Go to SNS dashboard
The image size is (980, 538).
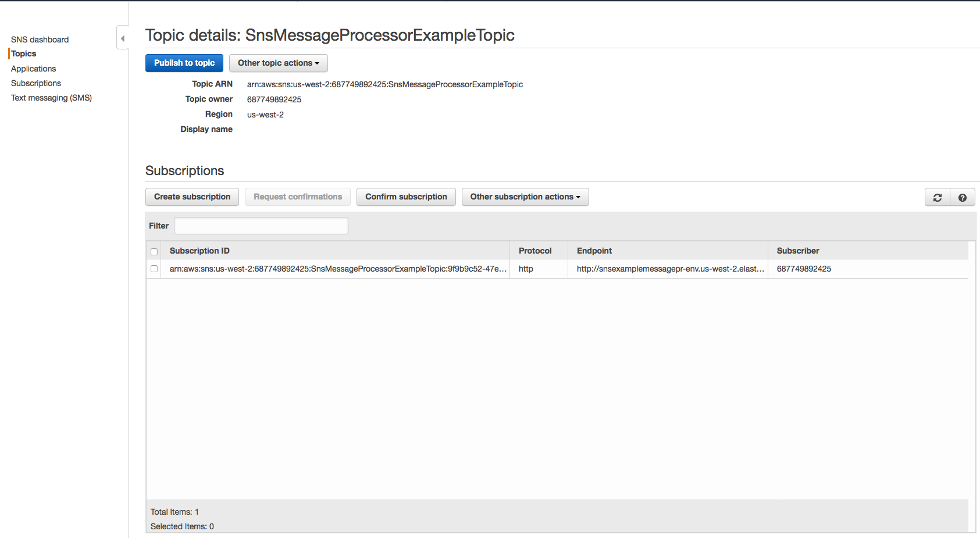click(40, 40)
